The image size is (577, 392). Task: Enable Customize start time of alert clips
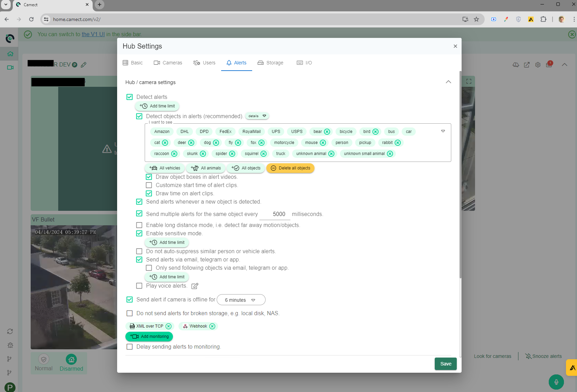tap(149, 185)
